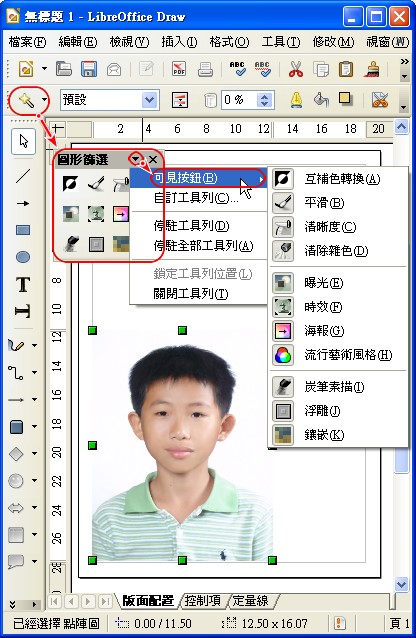Click the Edit file icon

point(146,69)
